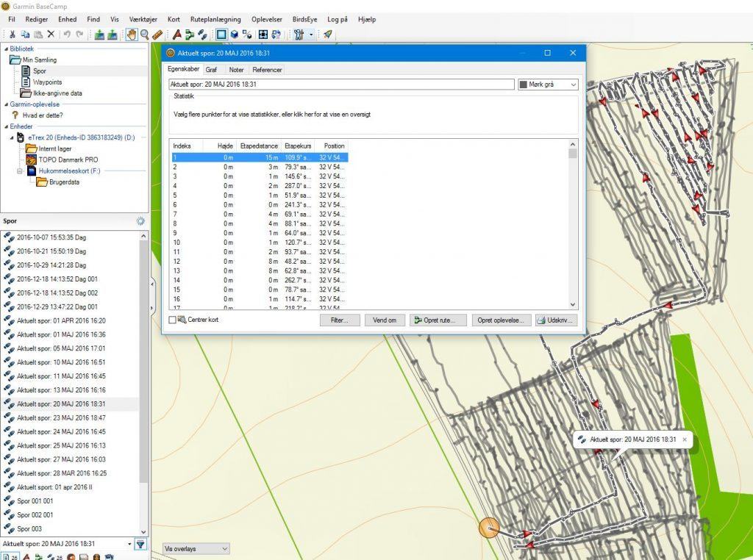Click the Vend om button
753x560 pixels.
pyautogui.click(x=385, y=320)
